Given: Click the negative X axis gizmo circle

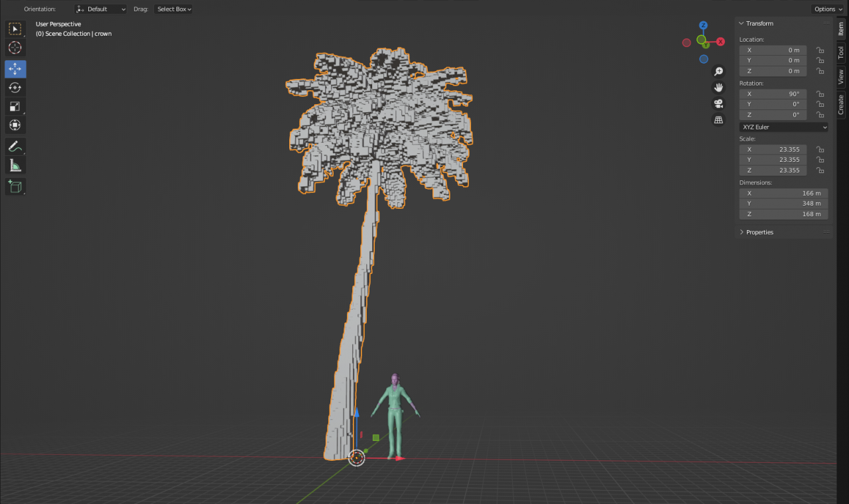Looking at the screenshot, I should coord(686,42).
